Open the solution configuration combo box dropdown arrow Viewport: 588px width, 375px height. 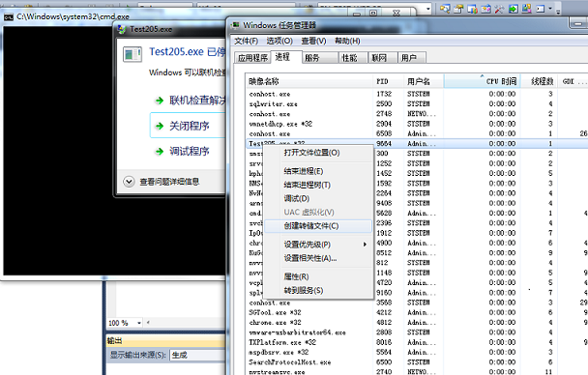427,9
